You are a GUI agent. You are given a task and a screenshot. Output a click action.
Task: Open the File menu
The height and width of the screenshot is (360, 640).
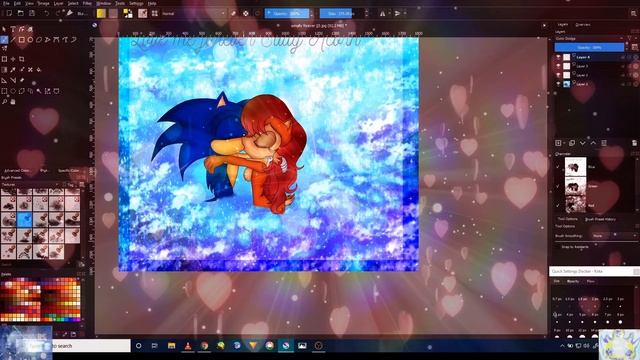(x=6, y=3)
